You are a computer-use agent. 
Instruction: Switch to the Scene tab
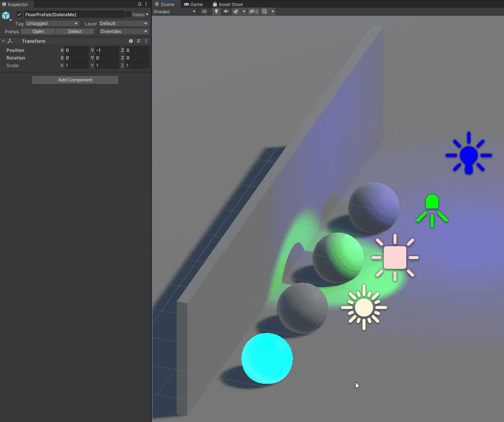(165, 4)
